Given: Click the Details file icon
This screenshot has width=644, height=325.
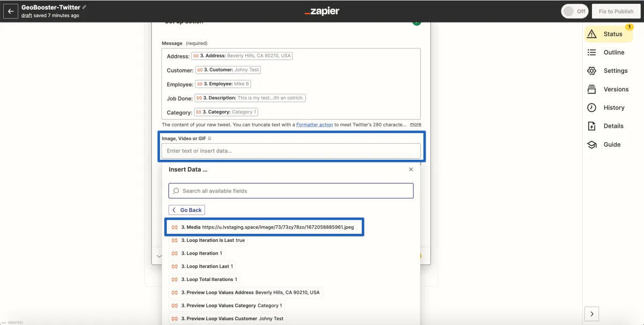Looking at the screenshot, I should pos(592,126).
